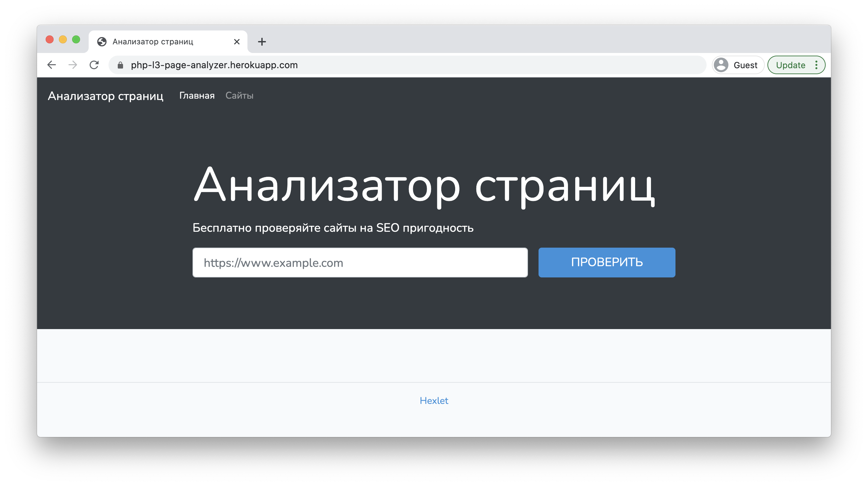Open the browser three-dot menu
This screenshot has width=868, height=486.
(816, 65)
